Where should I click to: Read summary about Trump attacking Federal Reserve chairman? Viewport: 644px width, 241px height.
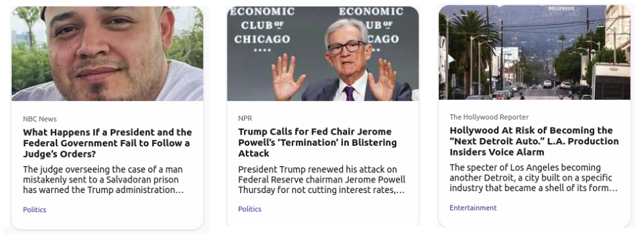321,180
